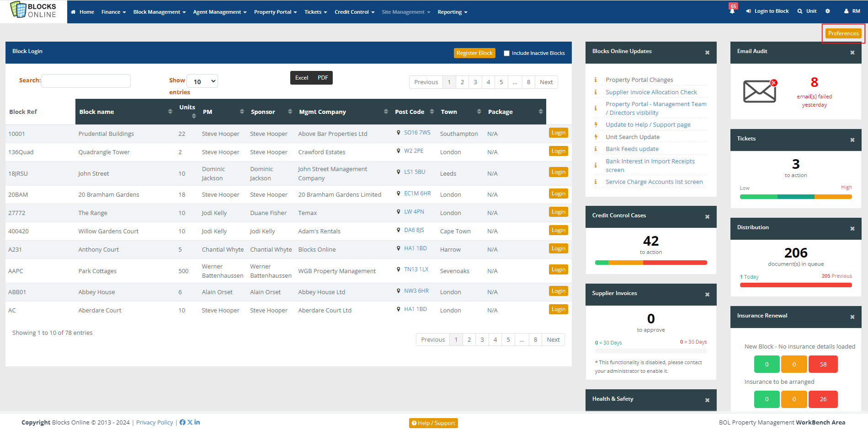Expand the Agent Management menu

(220, 12)
